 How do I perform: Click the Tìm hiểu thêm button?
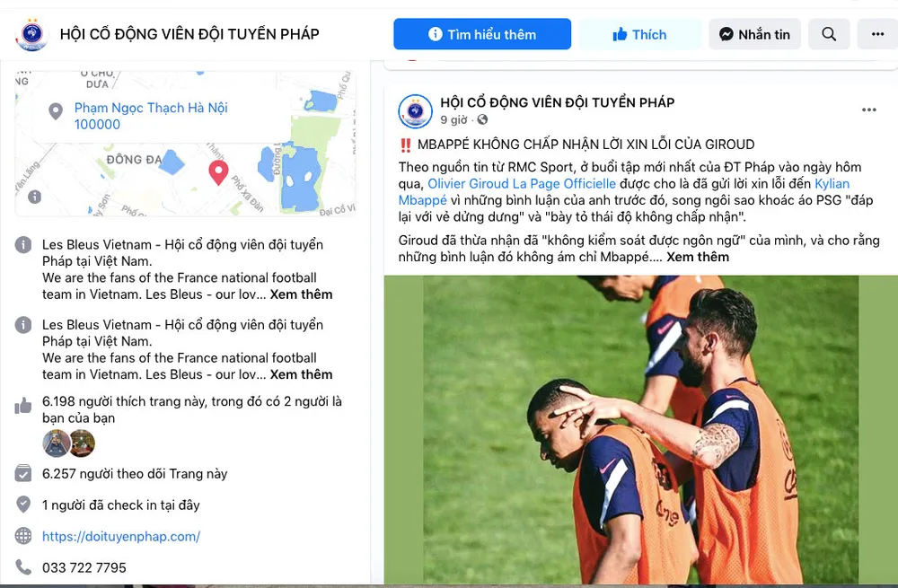(x=482, y=34)
